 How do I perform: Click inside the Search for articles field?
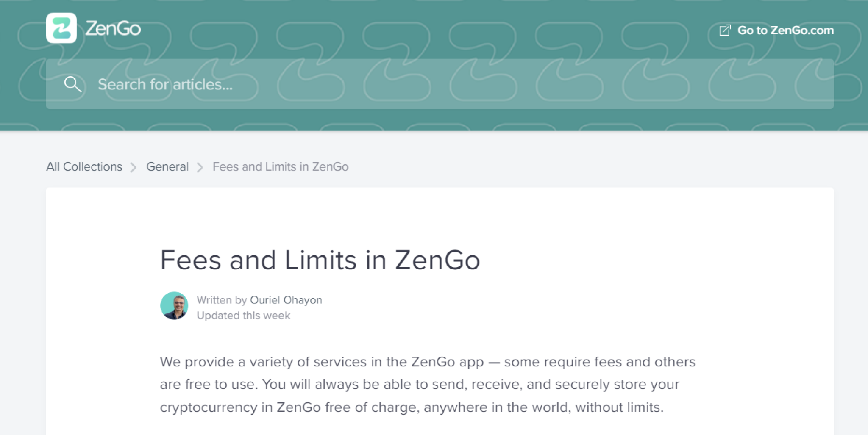click(254, 84)
